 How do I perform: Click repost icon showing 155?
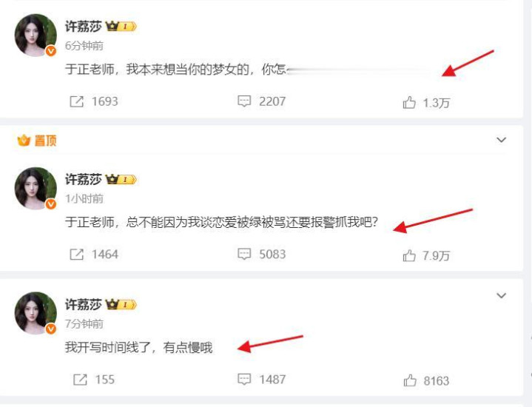pyautogui.click(x=80, y=379)
